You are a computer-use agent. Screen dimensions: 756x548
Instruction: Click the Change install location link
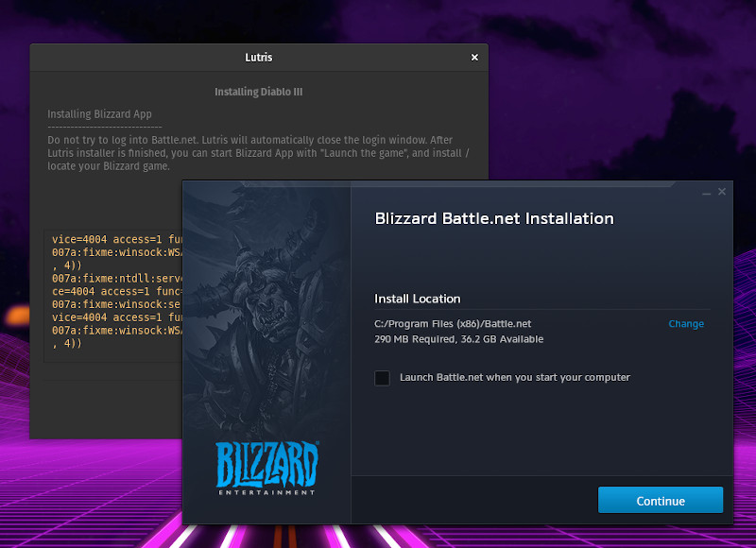pos(686,324)
